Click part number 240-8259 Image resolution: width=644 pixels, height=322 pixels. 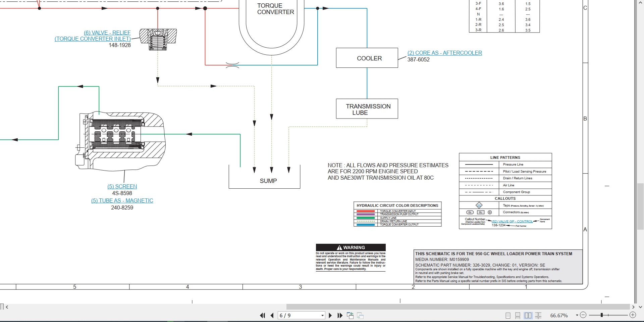coord(122,208)
